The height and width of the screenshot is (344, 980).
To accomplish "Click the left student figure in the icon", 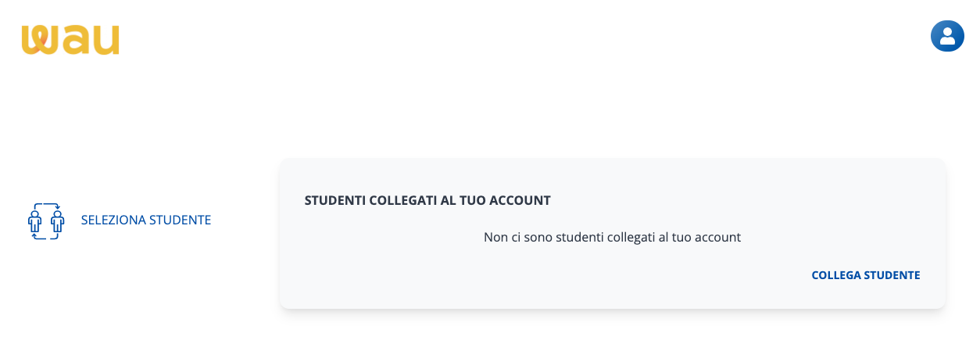I will [x=35, y=221].
